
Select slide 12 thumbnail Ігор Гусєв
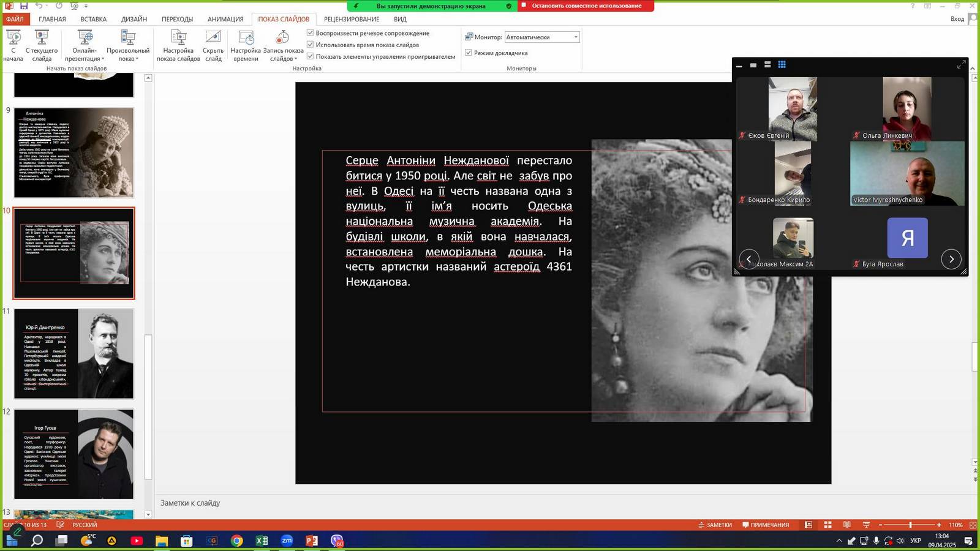coord(73,454)
